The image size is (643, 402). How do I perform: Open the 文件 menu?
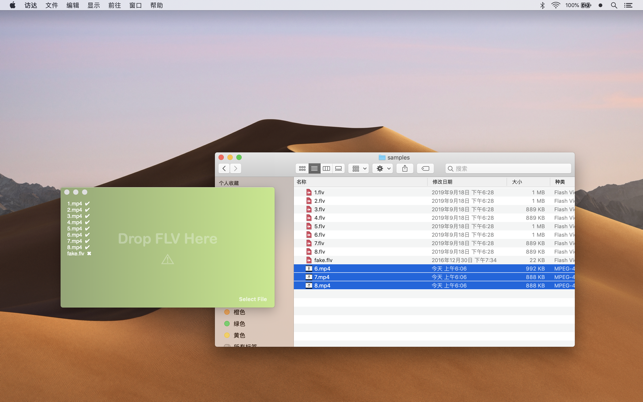point(52,5)
